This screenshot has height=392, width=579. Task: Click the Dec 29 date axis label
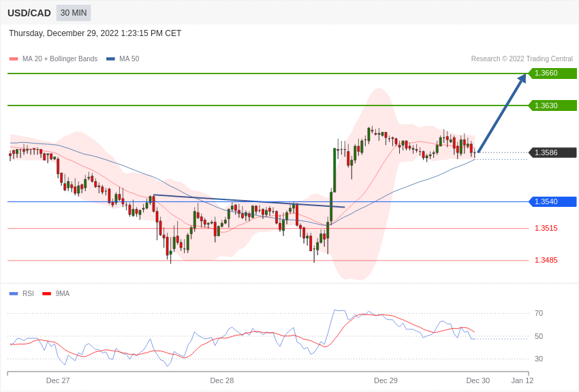[386, 380]
